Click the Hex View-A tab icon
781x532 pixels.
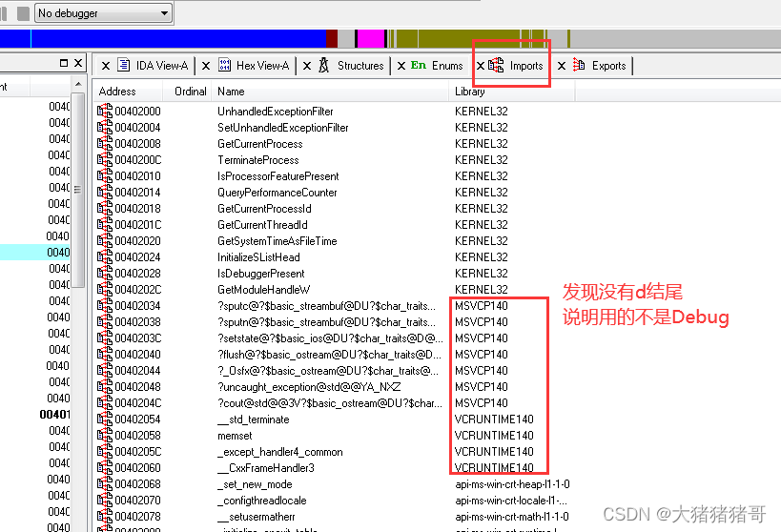coord(225,65)
